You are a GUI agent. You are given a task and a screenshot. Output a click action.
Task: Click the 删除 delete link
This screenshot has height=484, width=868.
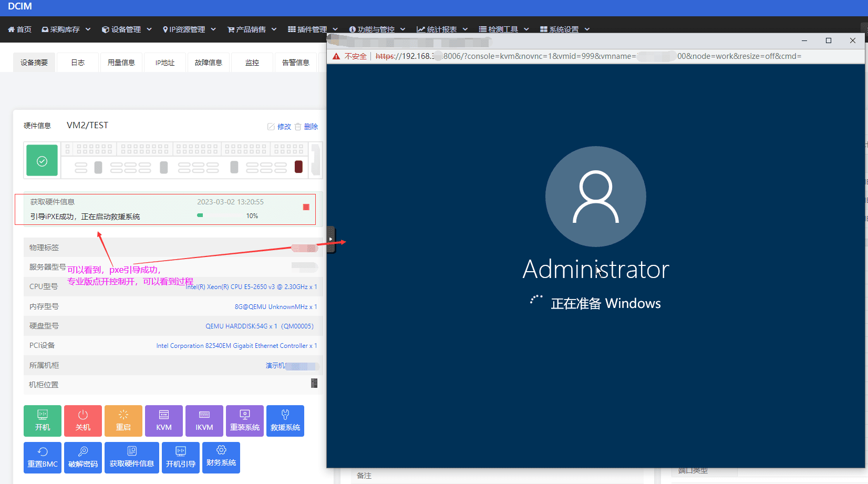coord(306,127)
